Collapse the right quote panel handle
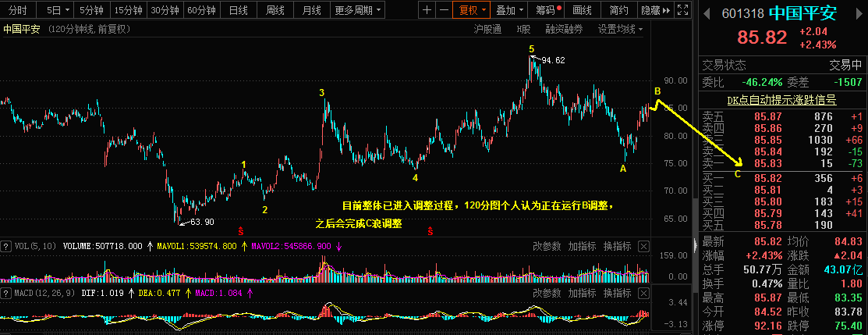The image size is (868, 335). pyautogui.click(x=696, y=244)
